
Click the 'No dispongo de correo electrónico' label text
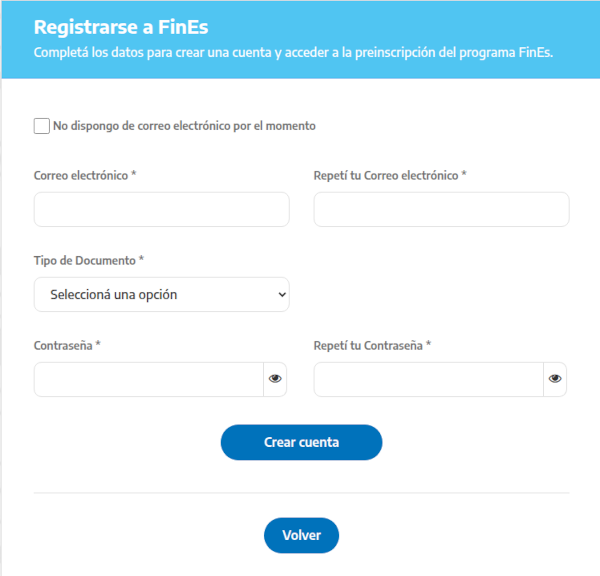pyautogui.click(x=184, y=126)
